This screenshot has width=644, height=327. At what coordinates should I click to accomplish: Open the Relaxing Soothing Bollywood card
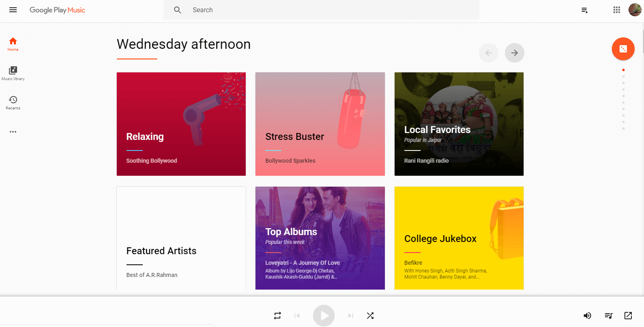[x=181, y=124]
